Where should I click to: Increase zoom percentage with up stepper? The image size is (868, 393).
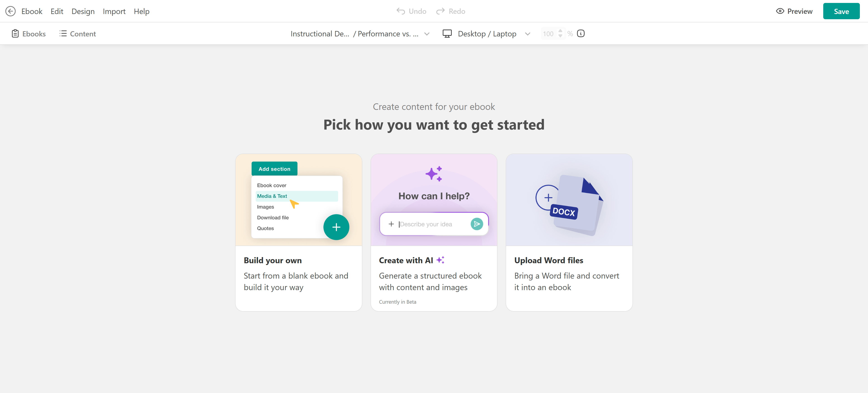click(560, 31)
